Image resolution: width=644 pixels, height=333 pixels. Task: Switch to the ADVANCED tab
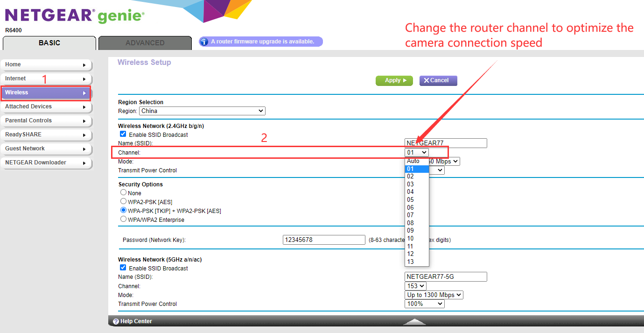(145, 43)
